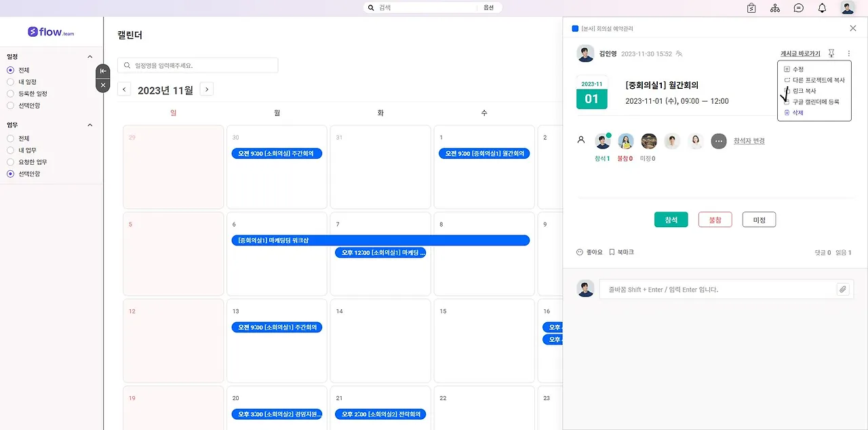Open the [중회의실1] 마케팅팀 워크샵 event bar
This screenshot has height=430, width=868.
click(380, 240)
